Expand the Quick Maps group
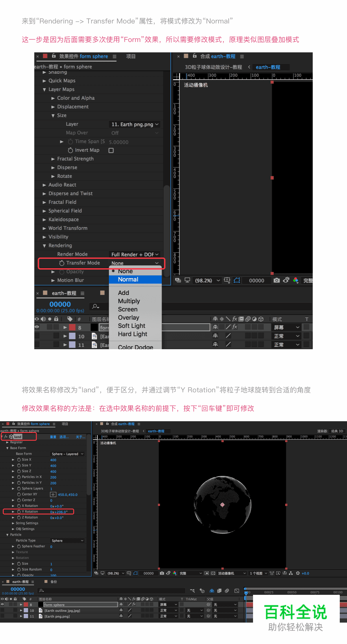The image size is (347, 644). [44, 81]
